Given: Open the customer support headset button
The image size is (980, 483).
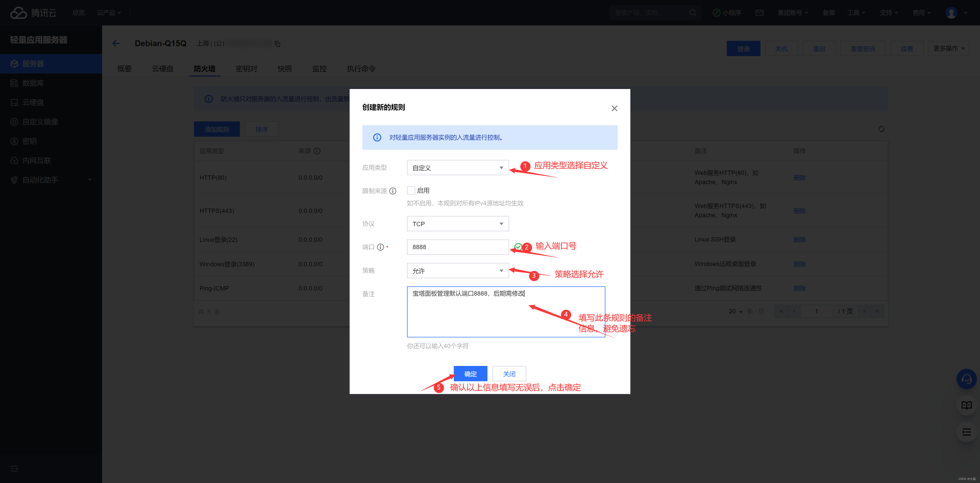Looking at the screenshot, I should click(x=966, y=379).
